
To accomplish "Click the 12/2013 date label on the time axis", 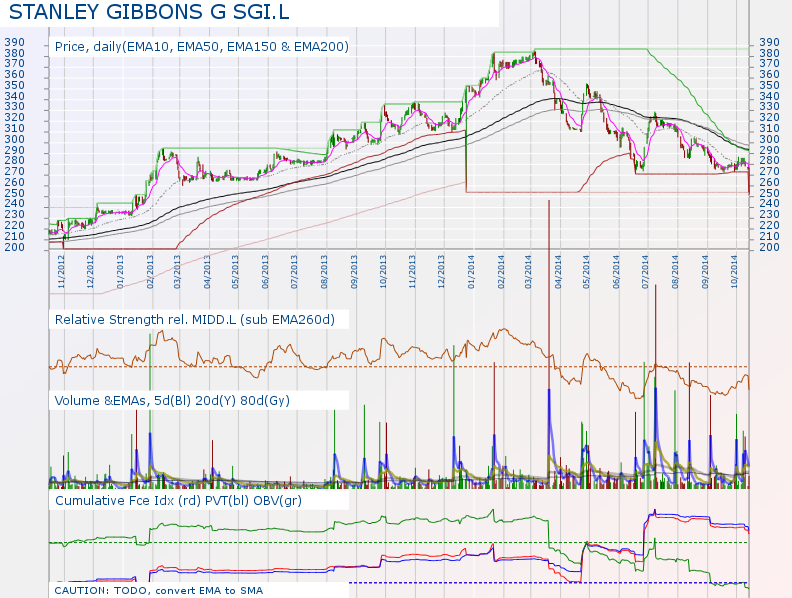I will point(441,272).
